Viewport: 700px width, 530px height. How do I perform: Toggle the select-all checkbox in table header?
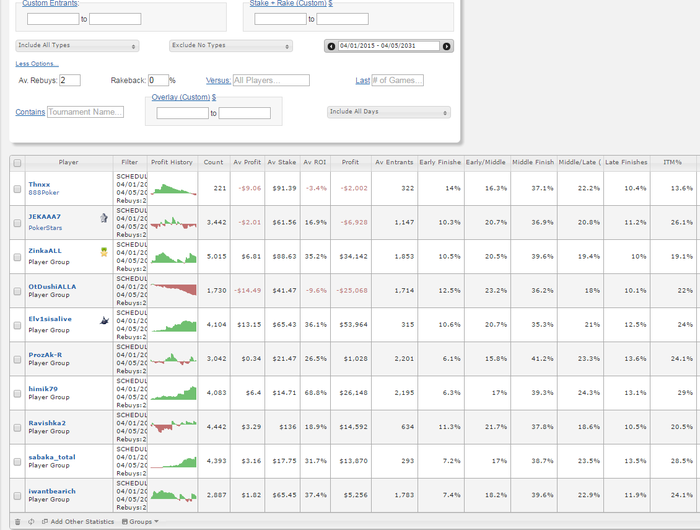pyautogui.click(x=17, y=163)
